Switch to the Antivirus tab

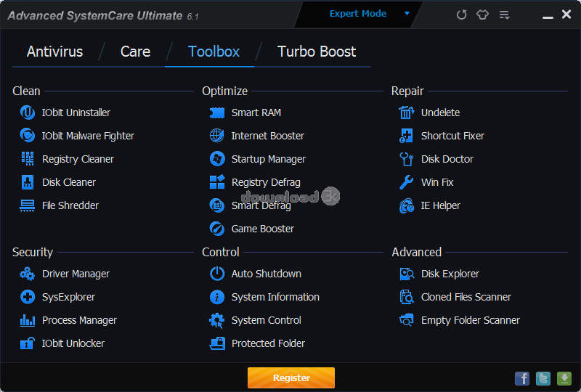click(x=55, y=52)
